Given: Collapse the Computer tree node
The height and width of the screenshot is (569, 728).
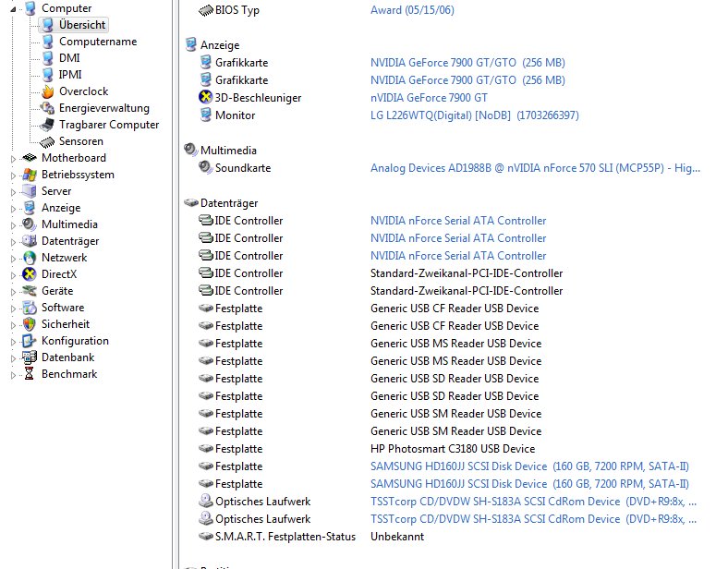Looking at the screenshot, I should (13, 9).
